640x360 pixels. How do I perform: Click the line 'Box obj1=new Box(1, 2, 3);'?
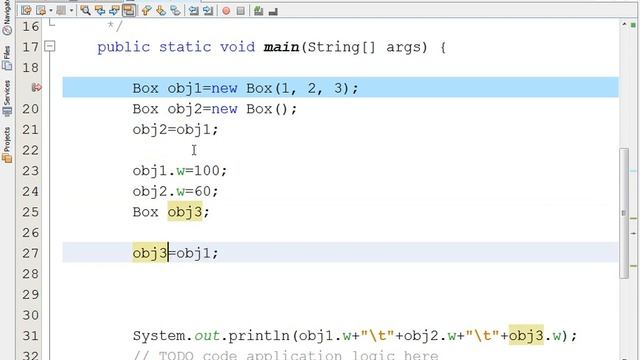coord(245,88)
